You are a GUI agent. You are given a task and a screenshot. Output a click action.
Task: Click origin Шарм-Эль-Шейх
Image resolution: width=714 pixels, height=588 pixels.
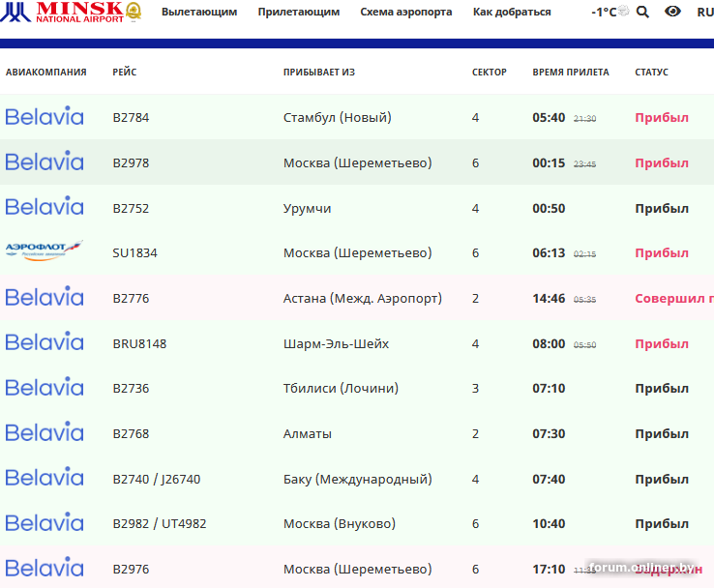tap(336, 343)
